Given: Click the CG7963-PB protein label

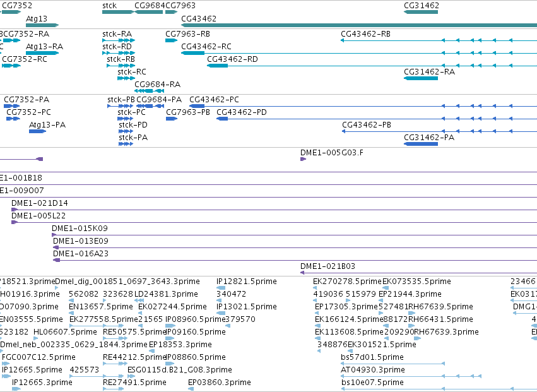Looking at the screenshot, I should (x=188, y=112).
